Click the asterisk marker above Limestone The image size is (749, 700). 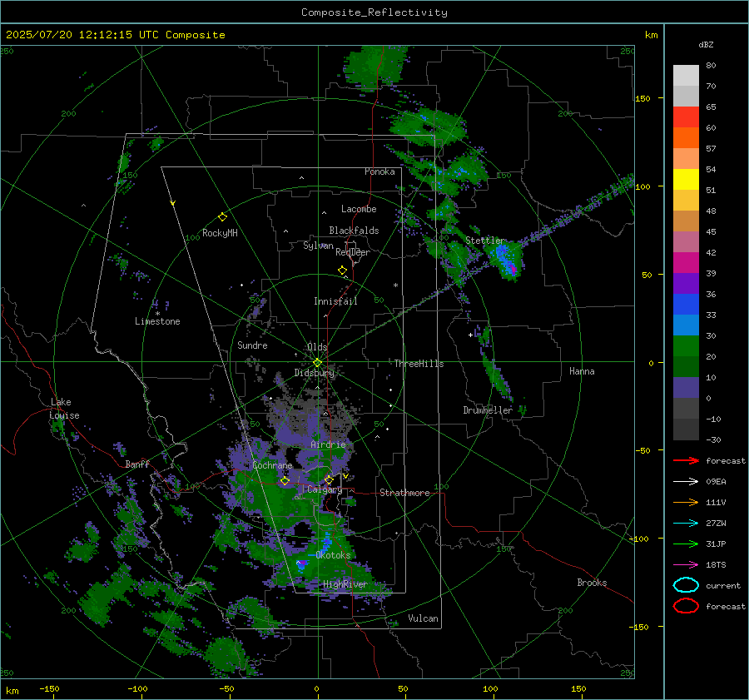[157, 314]
